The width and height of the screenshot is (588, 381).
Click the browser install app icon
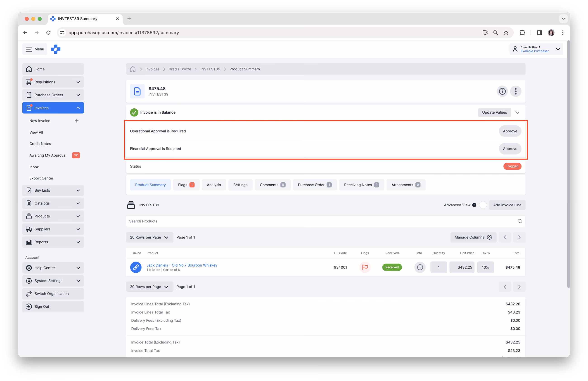485,33
